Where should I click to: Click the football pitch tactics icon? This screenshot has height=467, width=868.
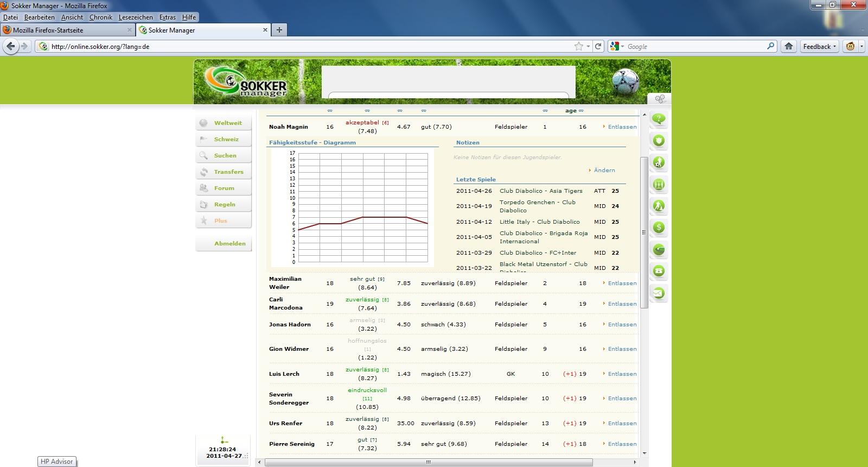[659, 185]
